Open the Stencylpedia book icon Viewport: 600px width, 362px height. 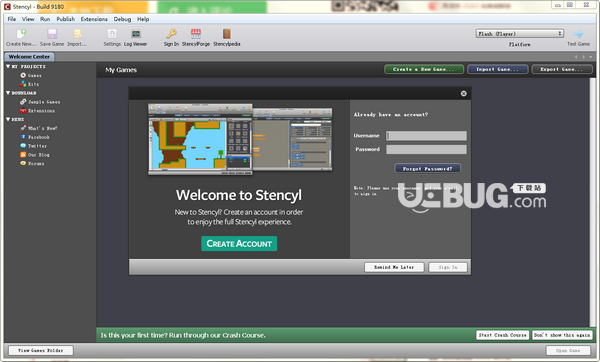tap(227, 34)
